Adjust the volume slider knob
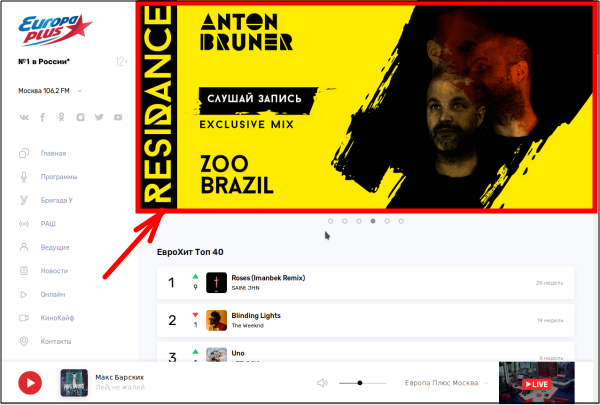This screenshot has width=600, height=405. (360, 383)
